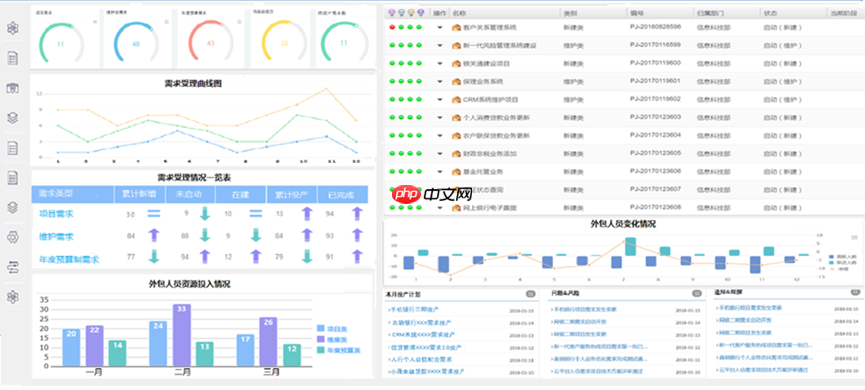Click the purple 二月 bar labelled 33
Image resolution: width=865 pixels, height=390 pixels.
tap(182, 335)
